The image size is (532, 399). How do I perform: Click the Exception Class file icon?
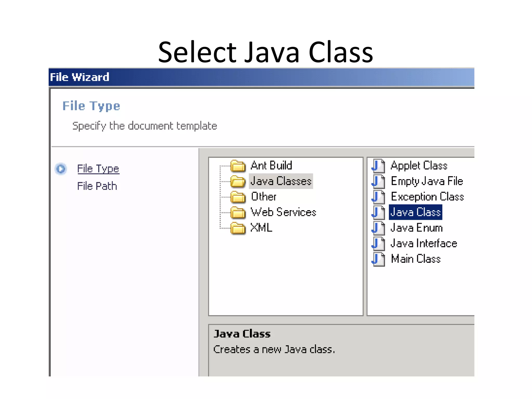378,197
